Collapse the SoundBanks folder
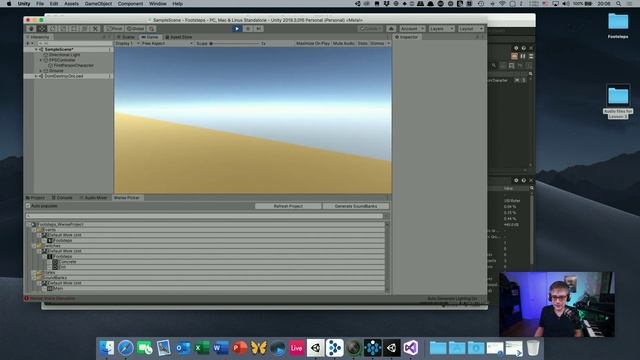Screen dimensions: 640x360 pos(34,278)
